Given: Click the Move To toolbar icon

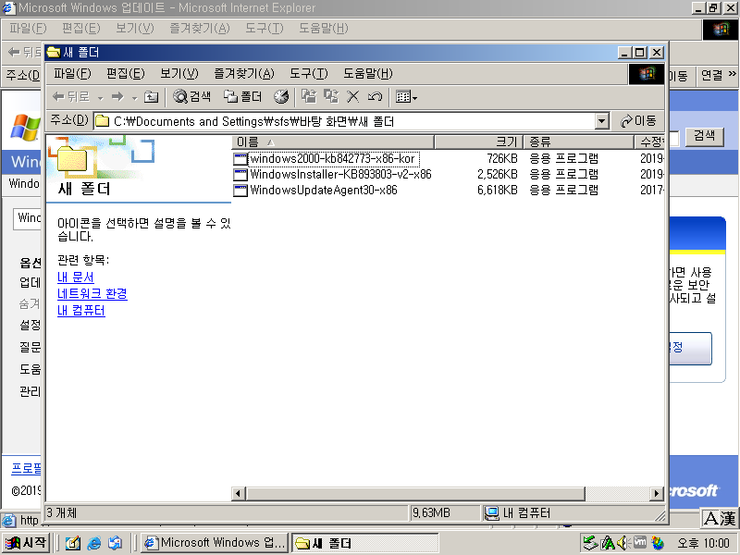Looking at the screenshot, I should pyautogui.click(x=309, y=97).
